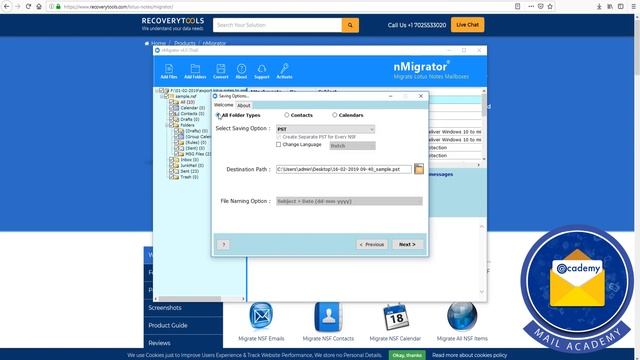Bookmark page with the star icon

(550, 7)
